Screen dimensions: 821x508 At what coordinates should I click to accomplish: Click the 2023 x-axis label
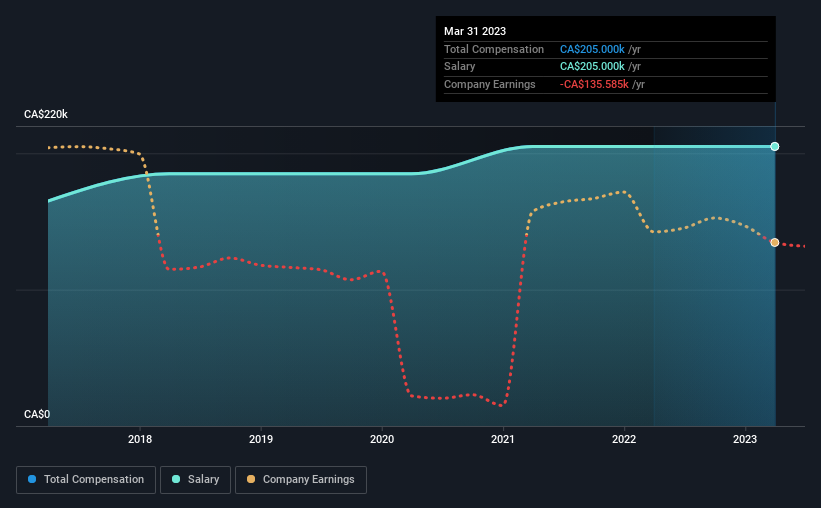pyautogui.click(x=745, y=439)
